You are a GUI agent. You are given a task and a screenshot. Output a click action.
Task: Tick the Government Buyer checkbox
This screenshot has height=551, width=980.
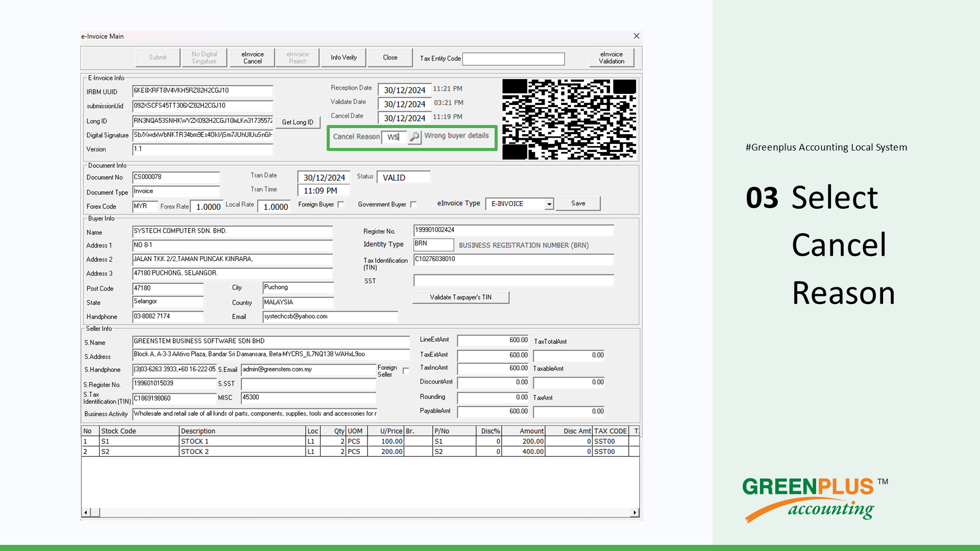point(413,204)
